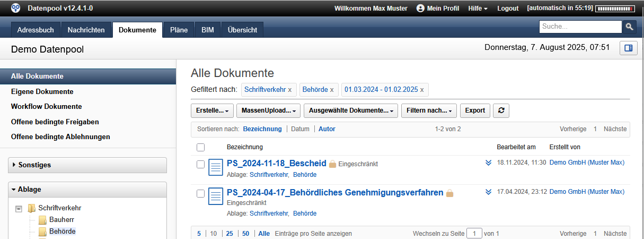This screenshot has height=239, width=644.
Task: Select all documents with header checkbox
Action: [x=200, y=147]
